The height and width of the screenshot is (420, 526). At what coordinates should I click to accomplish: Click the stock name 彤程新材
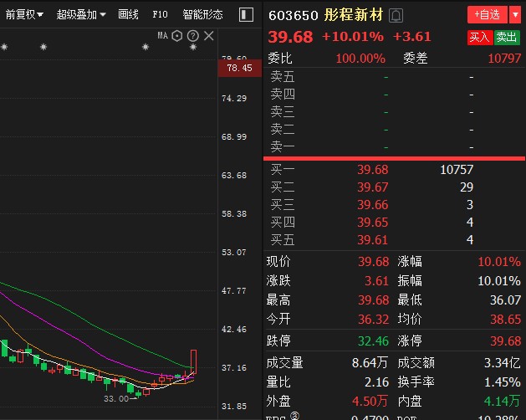click(354, 15)
